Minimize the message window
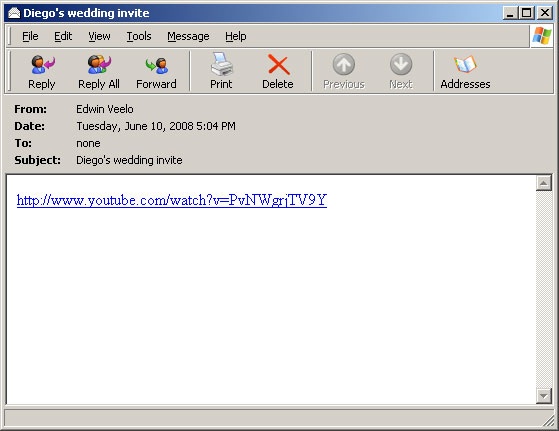Image resolution: width=559 pixels, height=431 pixels. [x=510, y=13]
